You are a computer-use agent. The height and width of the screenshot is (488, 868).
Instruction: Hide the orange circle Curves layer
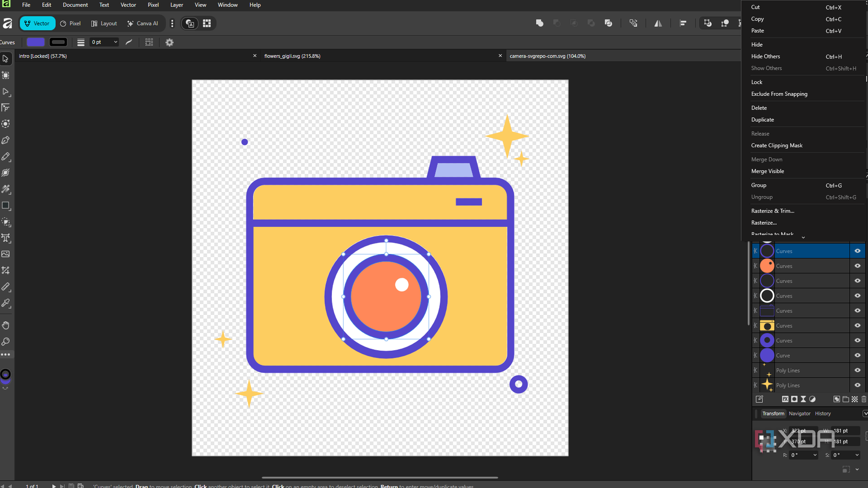[x=857, y=266]
